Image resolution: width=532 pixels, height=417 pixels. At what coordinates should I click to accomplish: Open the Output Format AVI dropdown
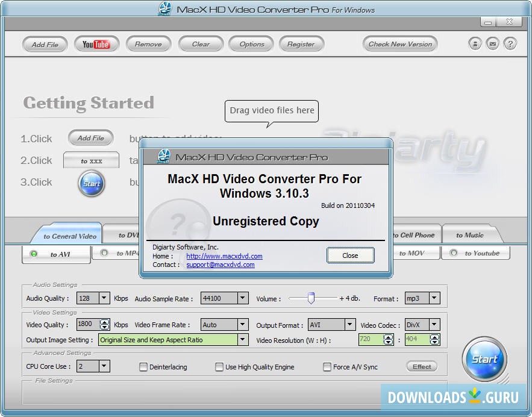[x=350, y=325]
